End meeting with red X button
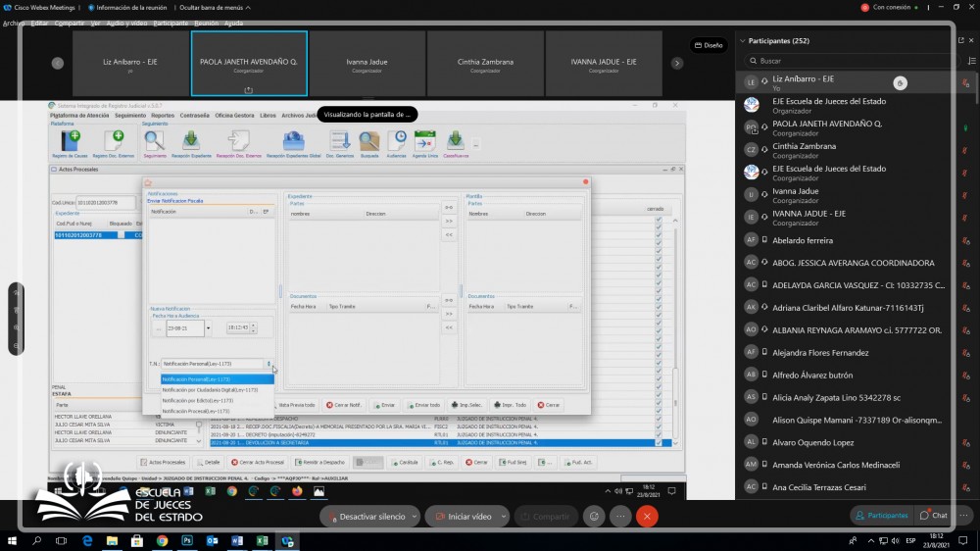Viewport: 980px width, 551px height. 647,517
